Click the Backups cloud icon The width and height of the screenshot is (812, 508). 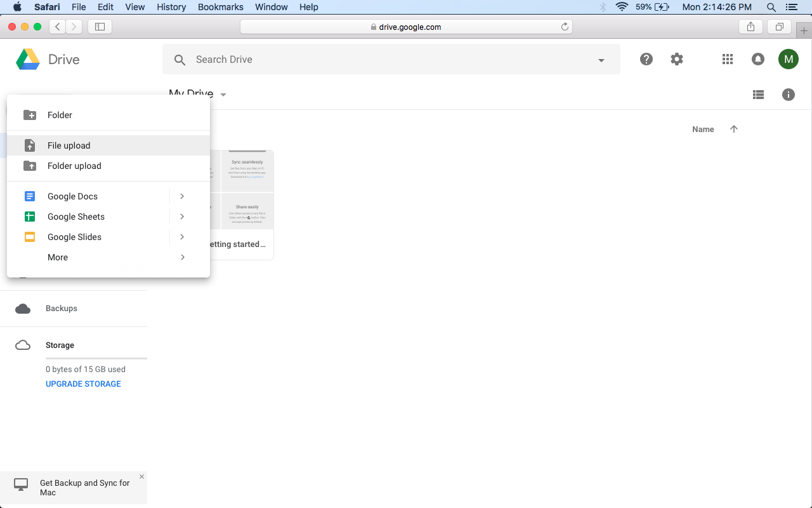[x=23, y=309]
